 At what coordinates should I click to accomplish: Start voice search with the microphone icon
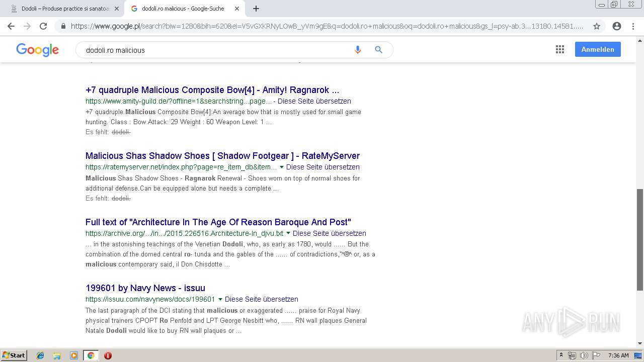(358, 50)
